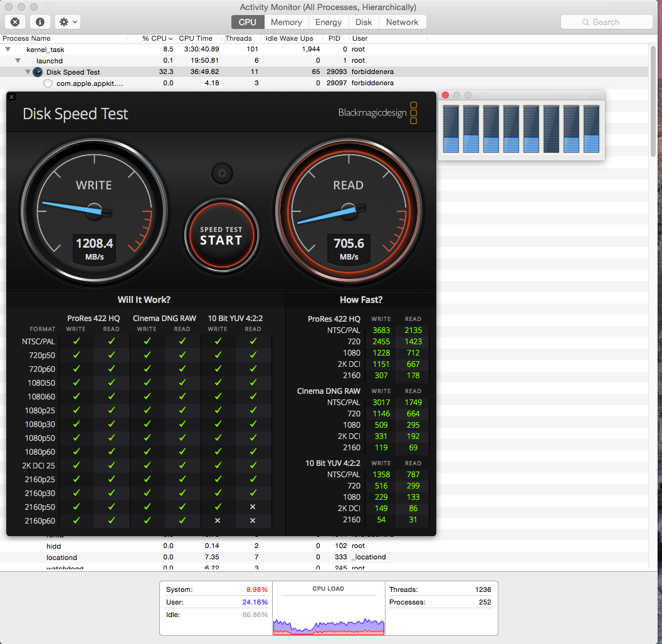Click the Threads count 1236
Screen dimensions: 662x644
pos(483,589)
